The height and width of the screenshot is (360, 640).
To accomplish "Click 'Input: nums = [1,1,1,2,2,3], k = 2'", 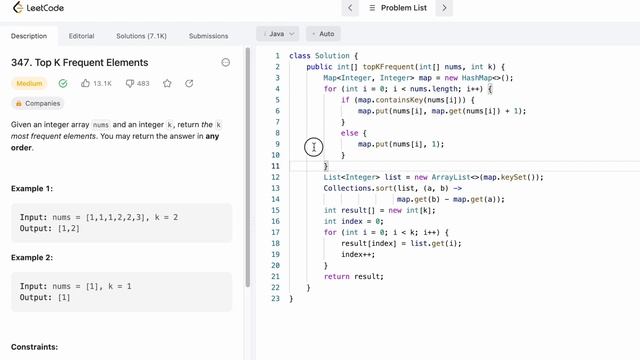I will (99, 217).
